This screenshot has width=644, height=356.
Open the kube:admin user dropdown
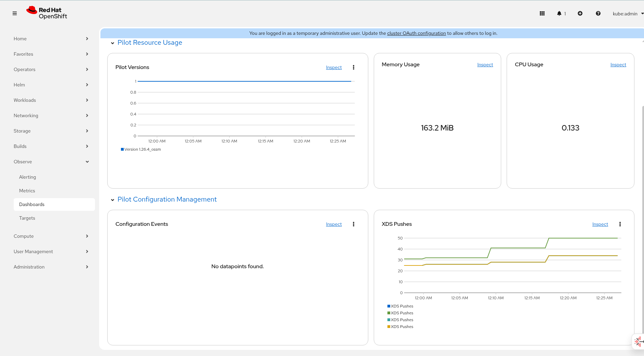tap(628, 14)
